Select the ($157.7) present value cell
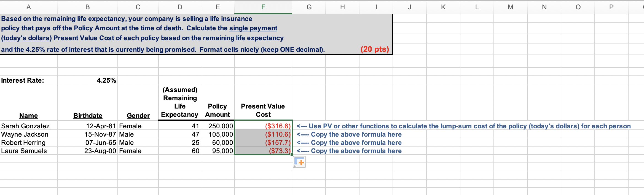This screenshot has width=644, height=195. tap(263, 142)
